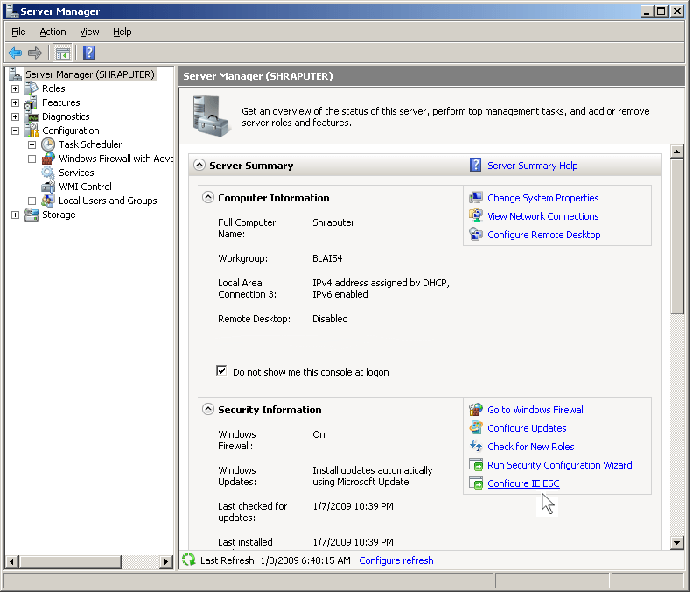The height and width of the screenshot is (592, 700).
Task: Open the Action menu
Action: 52,32
